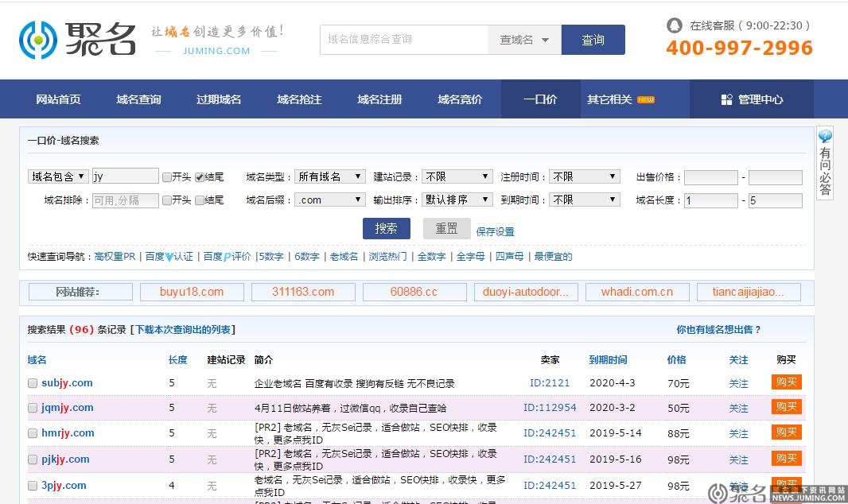Open the 域名抢注 nav item
The height and width of the screenshot is (504, 848).
[299, 99]
